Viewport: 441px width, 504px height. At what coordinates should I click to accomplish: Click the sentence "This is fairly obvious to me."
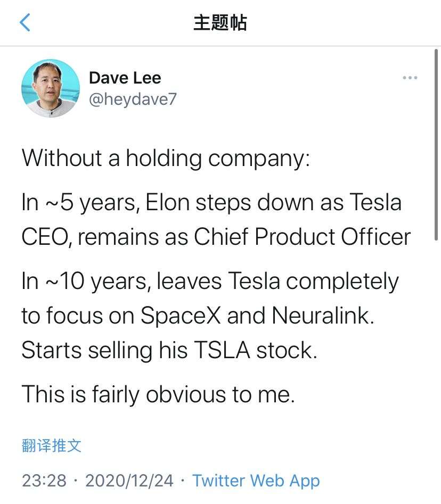[x=158, y=394]
